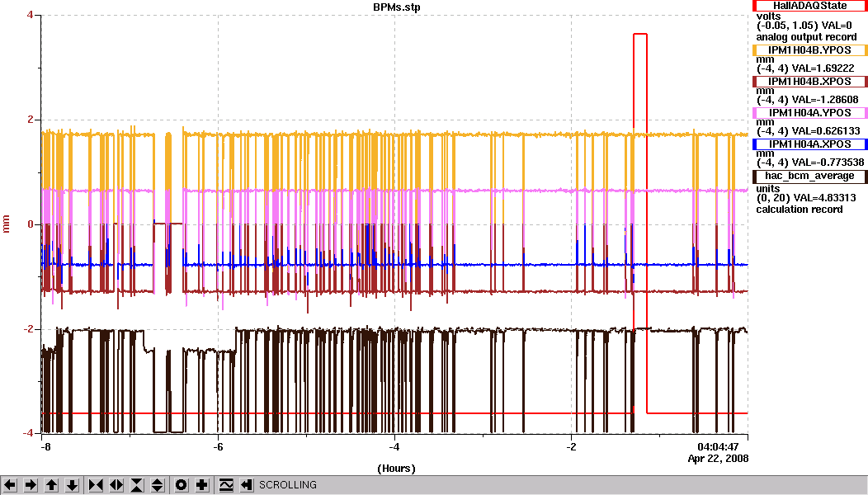Select the IPM1H04A.XPOS blue legend label
Image resolution: width=868 pixels, height=495 pixels.
(810, 144)
